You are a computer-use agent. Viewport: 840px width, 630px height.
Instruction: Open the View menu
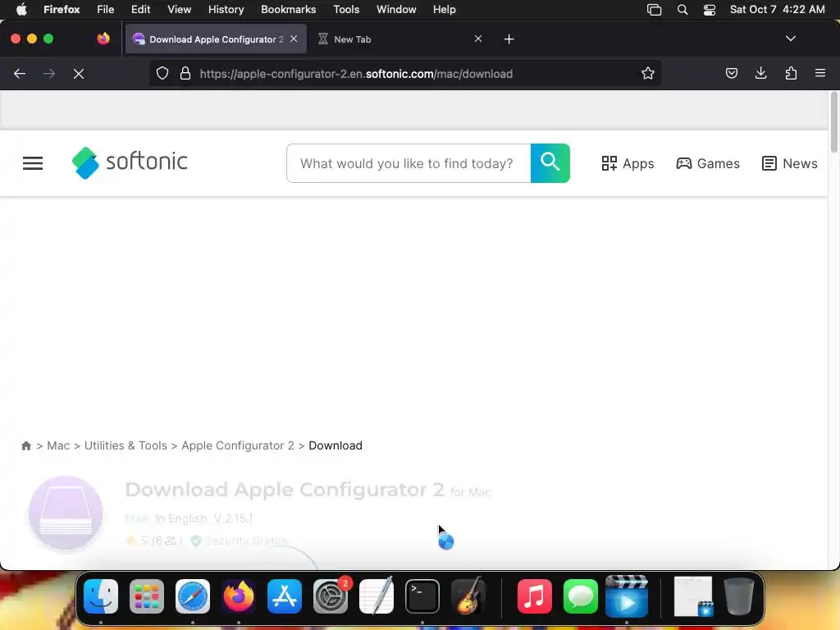(x=179, y=10)
